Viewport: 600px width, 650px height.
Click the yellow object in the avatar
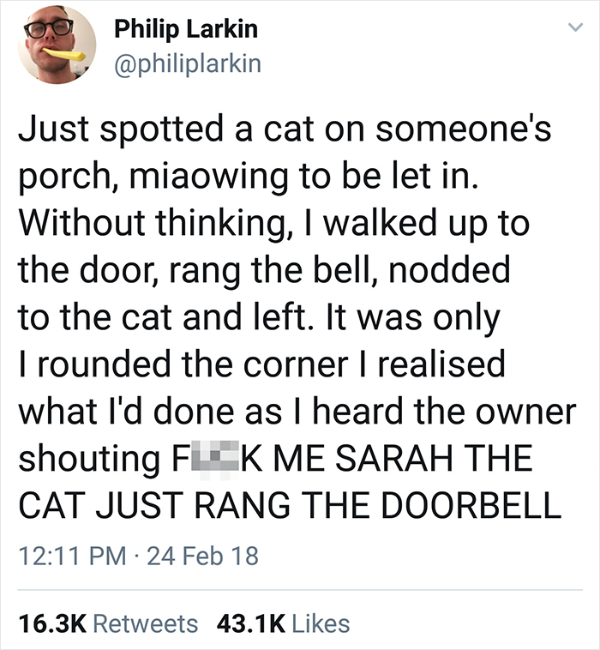[63, 53]
